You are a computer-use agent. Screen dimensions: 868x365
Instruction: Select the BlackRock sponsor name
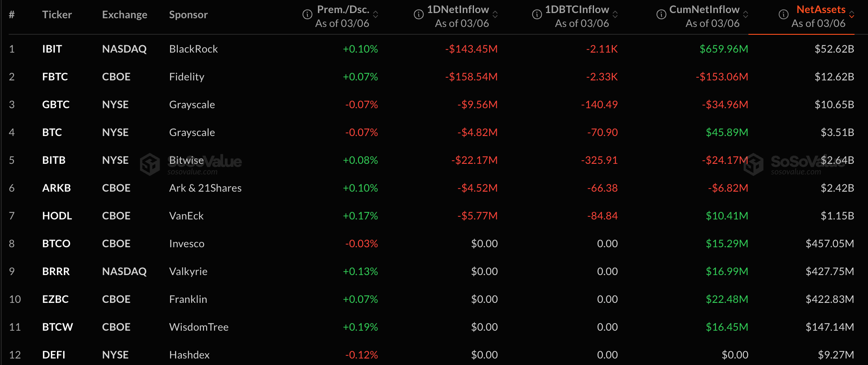(194, 49)
